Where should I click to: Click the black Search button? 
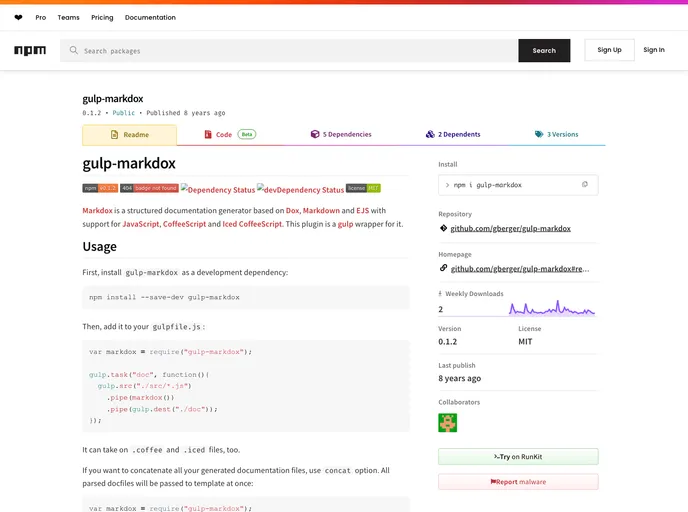coord(544,50)
